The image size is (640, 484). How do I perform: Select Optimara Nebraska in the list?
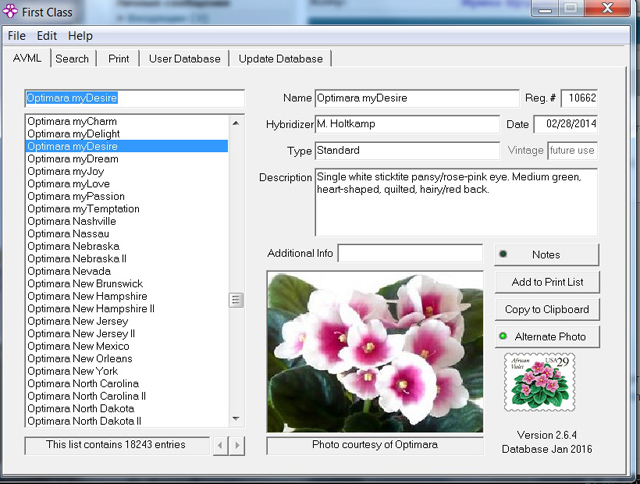click(127, 246)
